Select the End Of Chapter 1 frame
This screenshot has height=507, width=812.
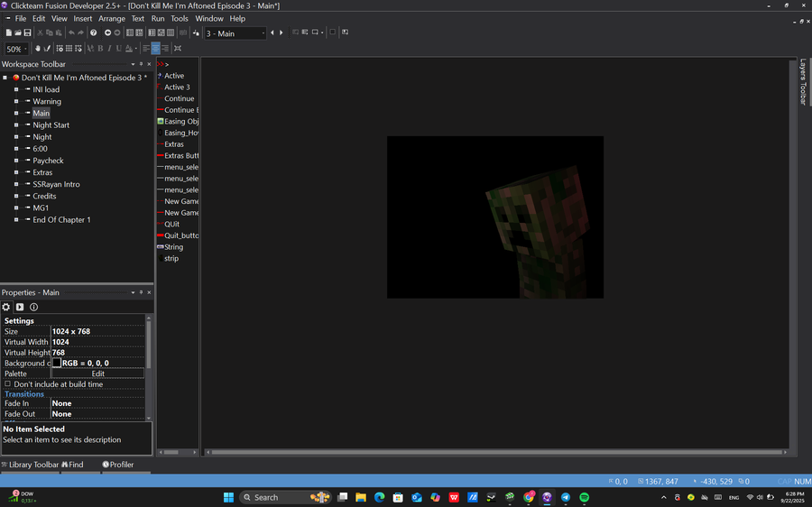click(x=61, y=219)
